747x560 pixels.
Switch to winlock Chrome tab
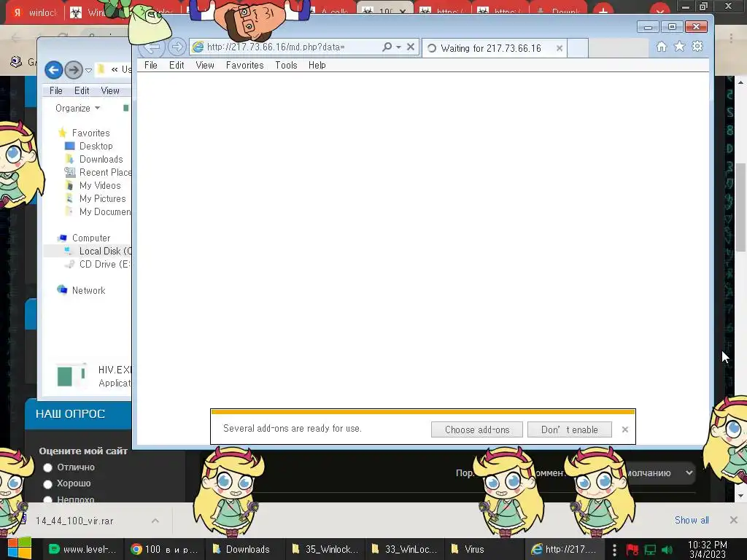(34, 12)
